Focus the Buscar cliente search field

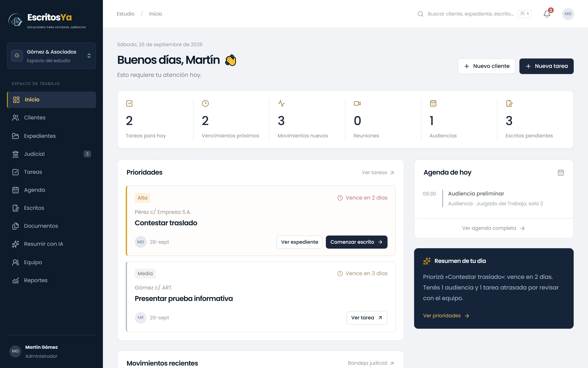474,14
